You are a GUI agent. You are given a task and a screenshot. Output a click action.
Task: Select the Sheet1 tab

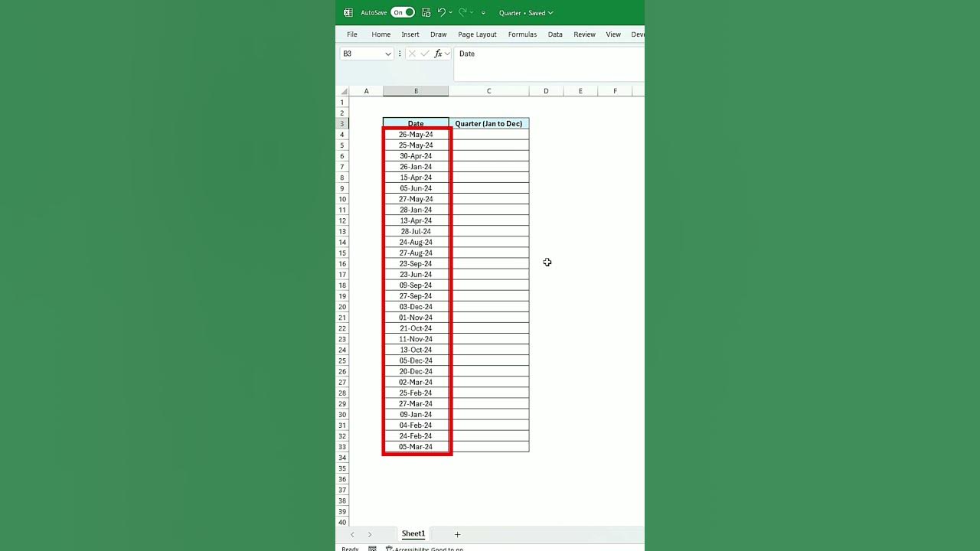click(x=413, y=534)
